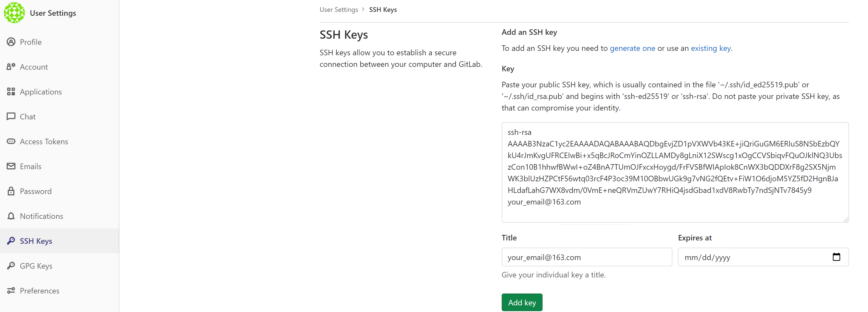Click the SSH Keys breadcrumb item
Image resolution: width=868 pixels, height=312 pixels.
tap(383, 9)
